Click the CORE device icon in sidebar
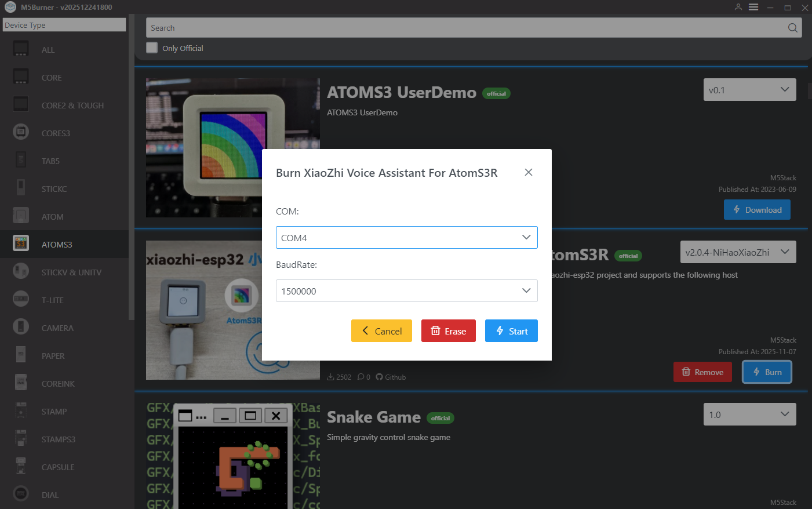The width and height of the screenshot is (812, 509). point(21,77)
